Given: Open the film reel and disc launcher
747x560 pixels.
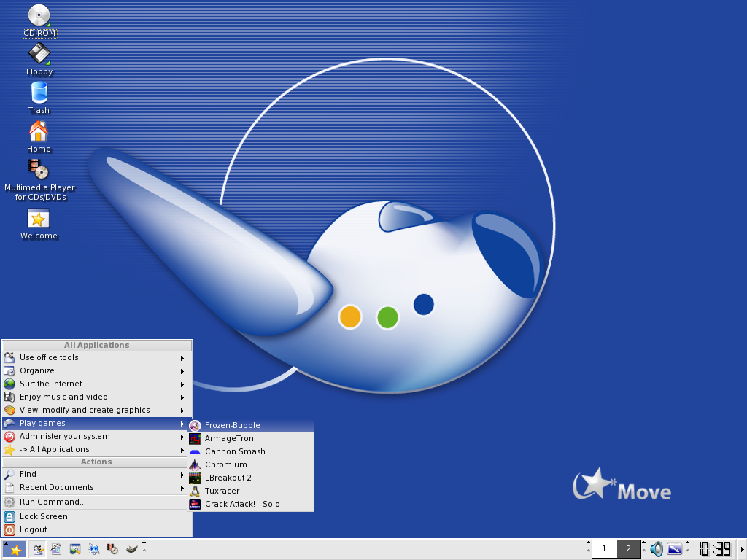Looking at the screenshot, I should pos(112,550).
